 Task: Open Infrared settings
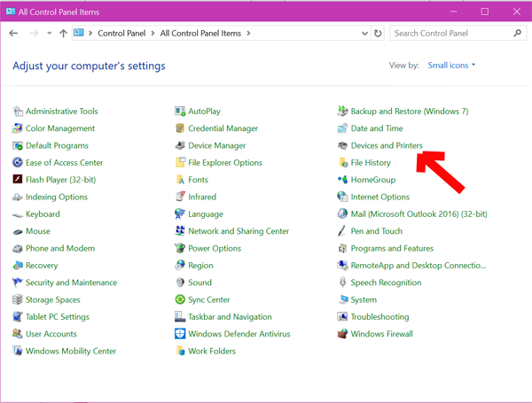click(x=202, y=197)
